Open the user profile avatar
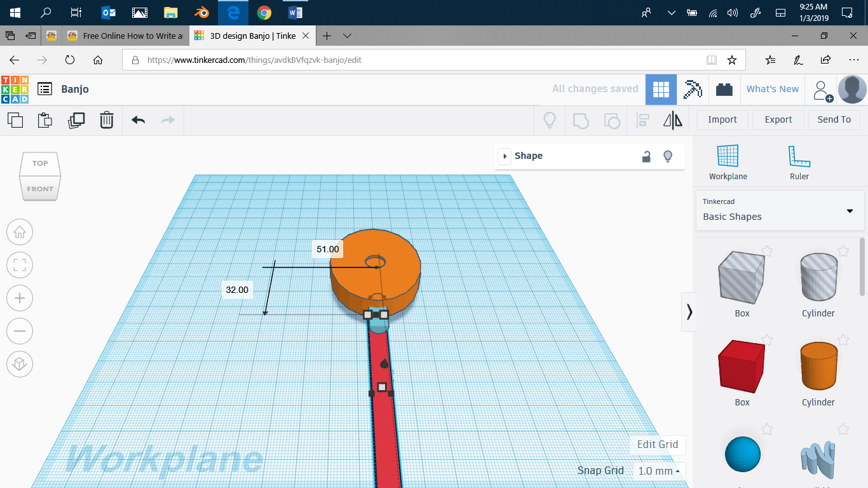868x488 pixels. tap(852, 90)
